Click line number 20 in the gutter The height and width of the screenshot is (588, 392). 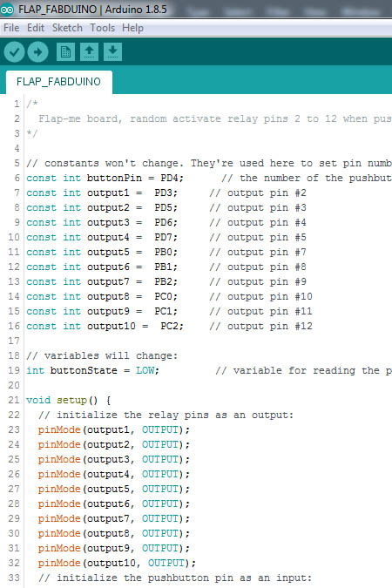point(14,385)
